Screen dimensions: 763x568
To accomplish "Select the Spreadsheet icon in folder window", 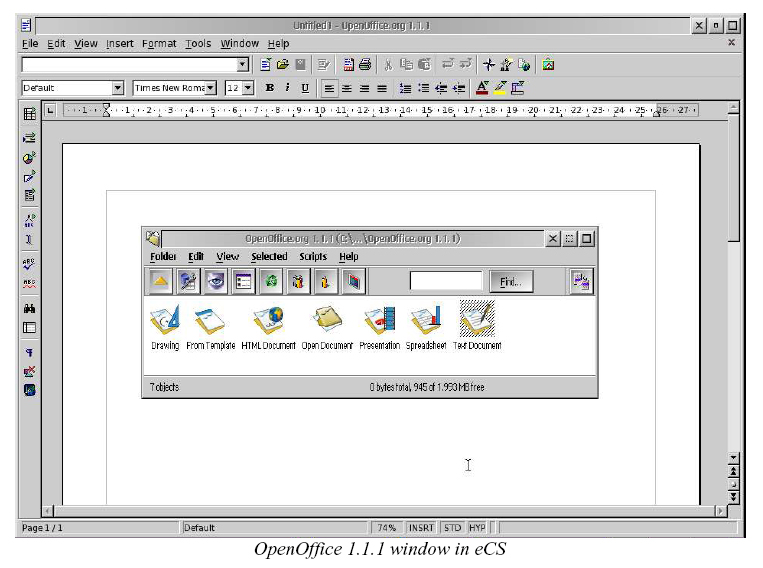I will coord(426,327).
